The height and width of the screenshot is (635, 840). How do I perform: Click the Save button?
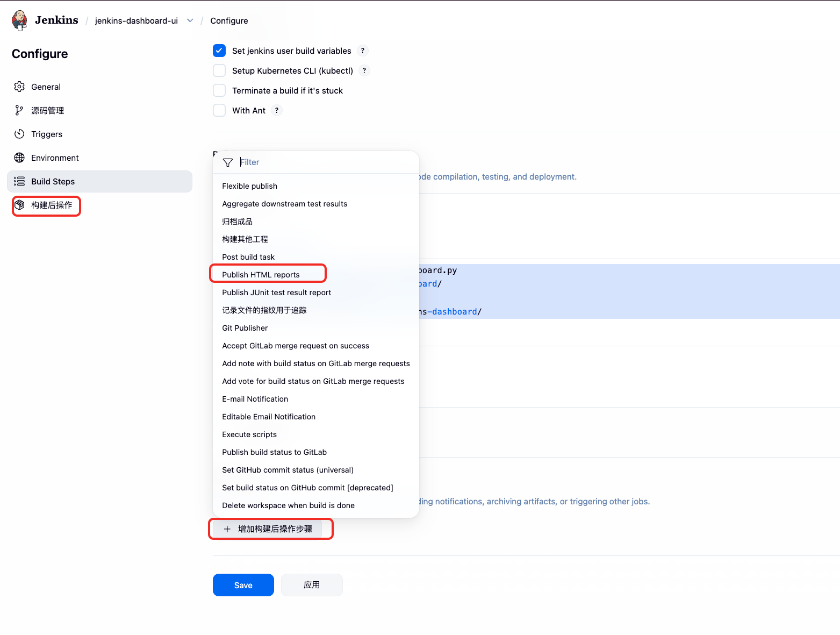click(243, 585)
